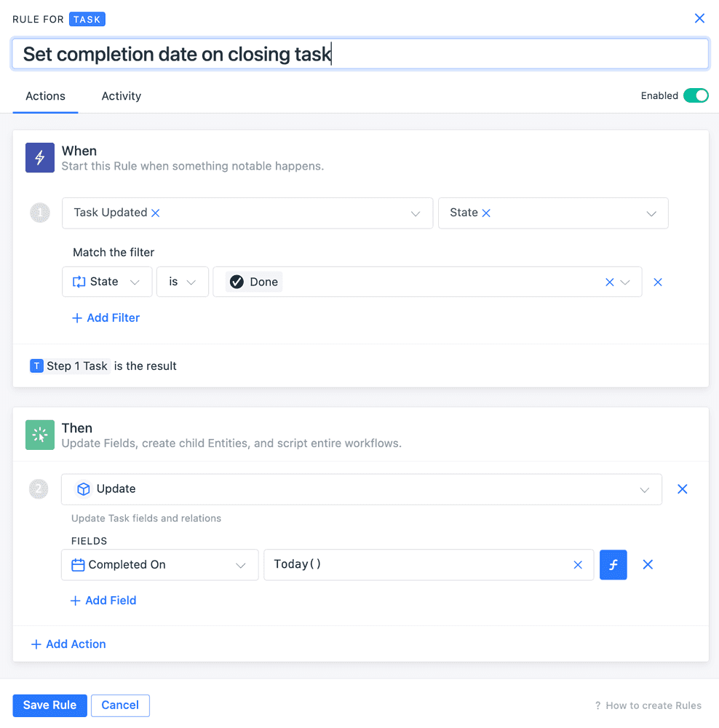The height and width of the screenshot is (728, 719).
Task: Remove the State filter row
Action: (x=658, y=282)
